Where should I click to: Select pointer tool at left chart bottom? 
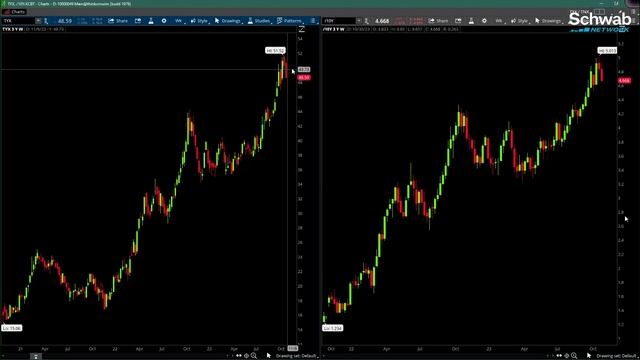pyautogui.click(x=269, y=356)
